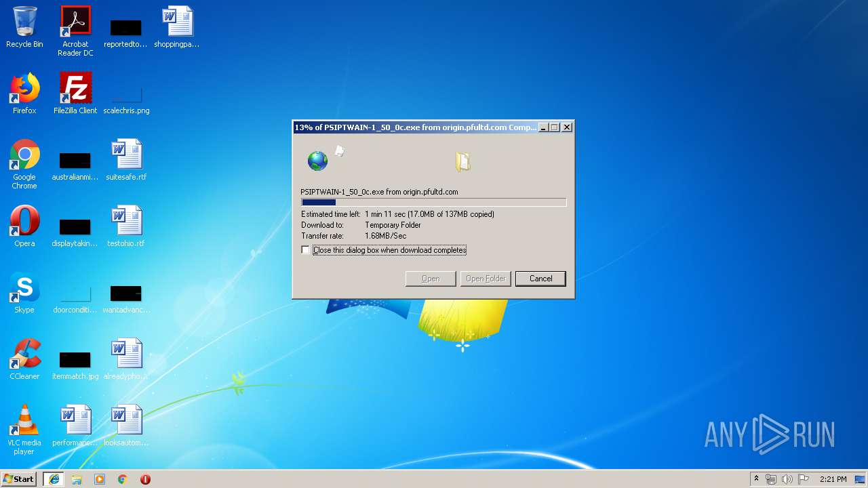Click the destination folder icon in dialog
Screen dimensions: 868x488
click(462, 161)
